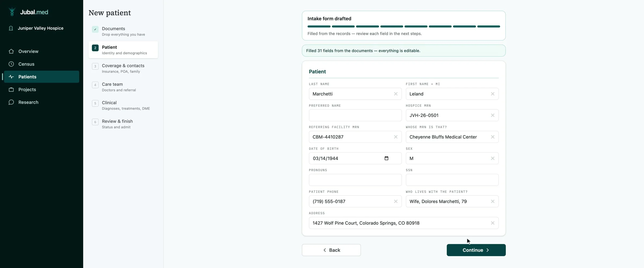Select the Documents step
The height and width of the screenshot is (268, 644).
pyautogui.click(x=123, y=31)
